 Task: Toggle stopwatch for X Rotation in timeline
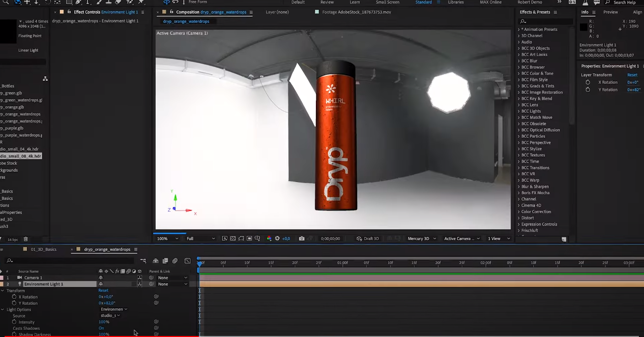(x=14, y=297)
